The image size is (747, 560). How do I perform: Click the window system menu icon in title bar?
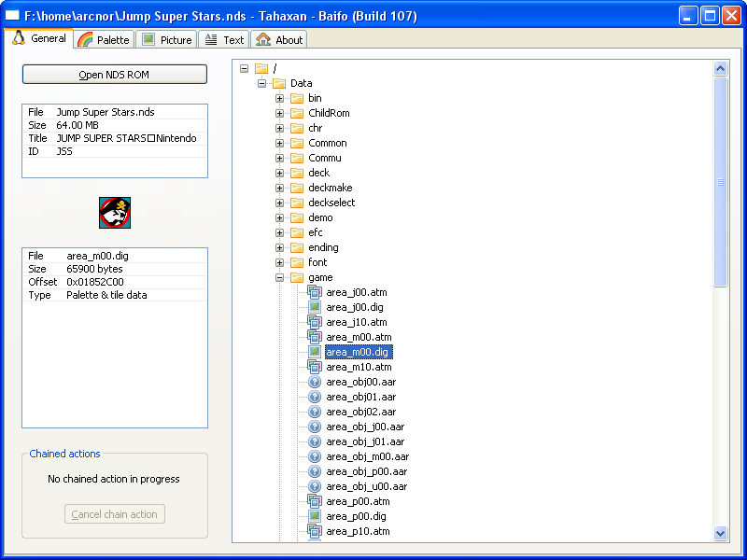[x=12, y=15]
